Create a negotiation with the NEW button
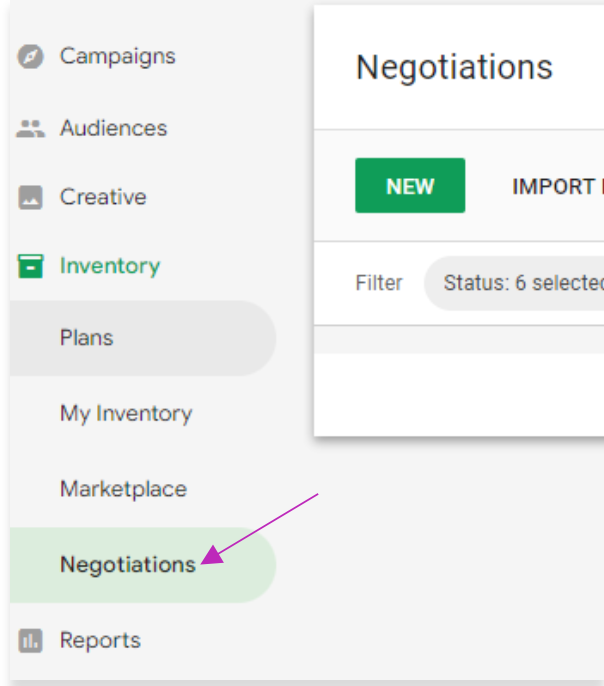 (x=410, y=186)
